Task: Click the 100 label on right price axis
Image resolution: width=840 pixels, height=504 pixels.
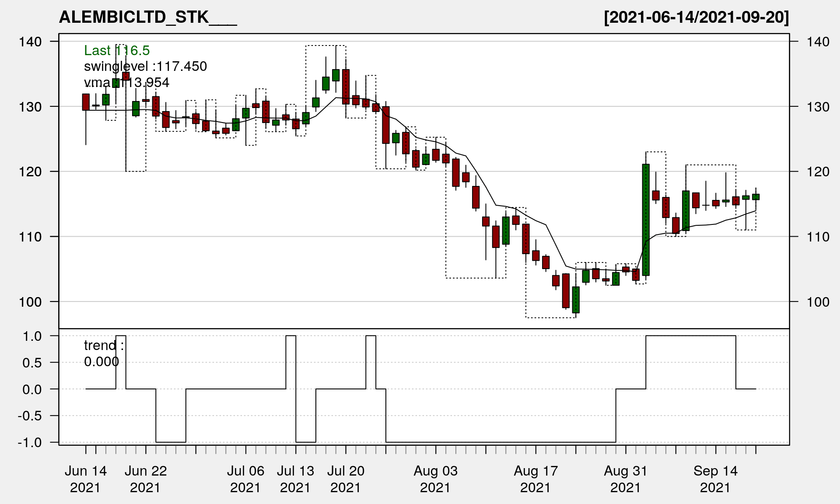Action: click(x=818, y=302)
